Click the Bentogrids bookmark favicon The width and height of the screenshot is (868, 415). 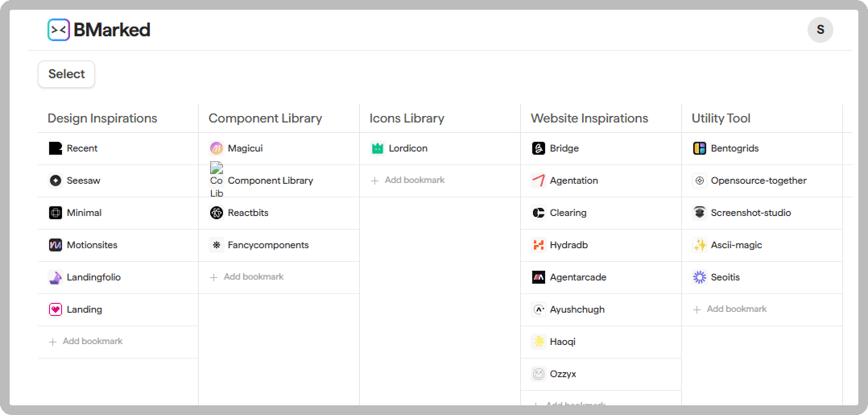tap(700, 148)
